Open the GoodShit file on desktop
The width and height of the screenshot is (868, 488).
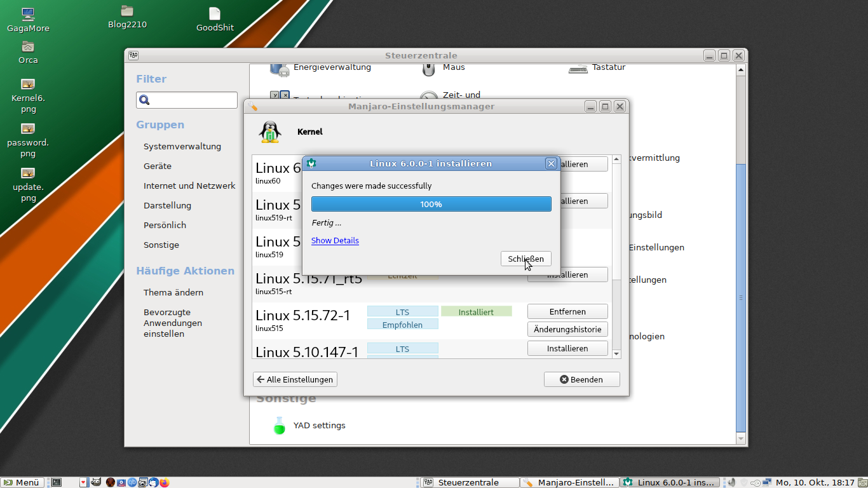pos(215,13)
